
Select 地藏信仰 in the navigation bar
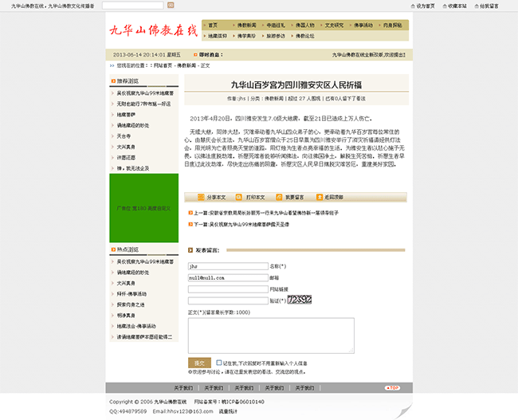217,36
